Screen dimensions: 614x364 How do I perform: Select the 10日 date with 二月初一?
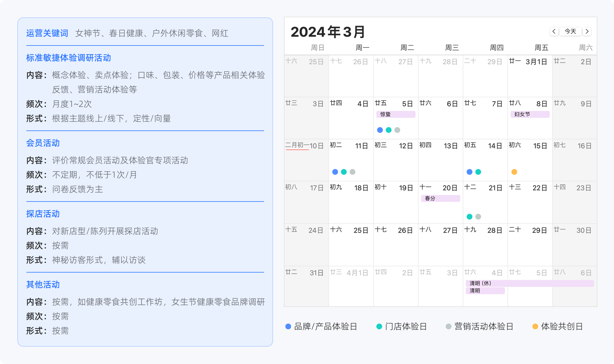(x=306, y=160)
